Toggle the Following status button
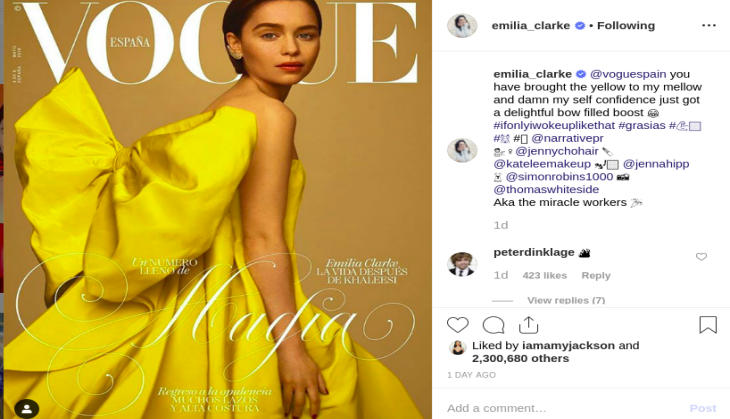 click(x=626, y=26)
